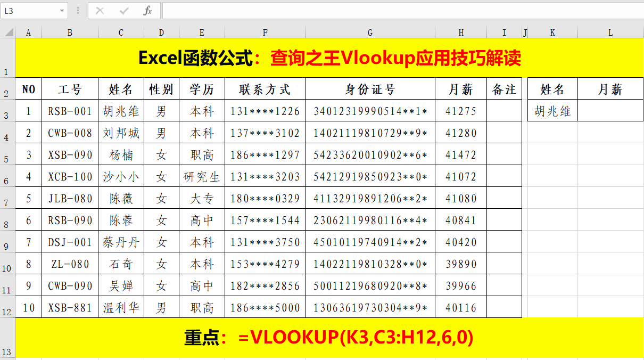Click ID cell 50011219680920**8*
Screen dimensions: 644x360
tap(370, 285)
